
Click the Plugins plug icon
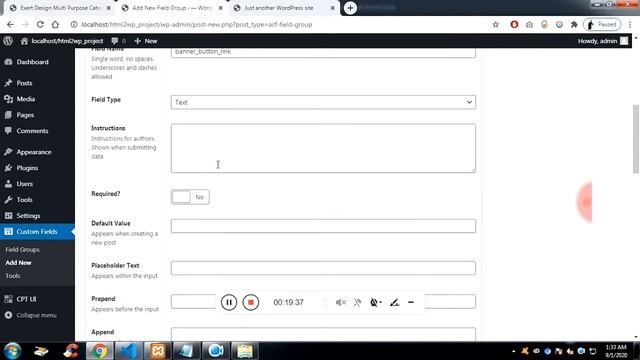[x=8, y=168]
